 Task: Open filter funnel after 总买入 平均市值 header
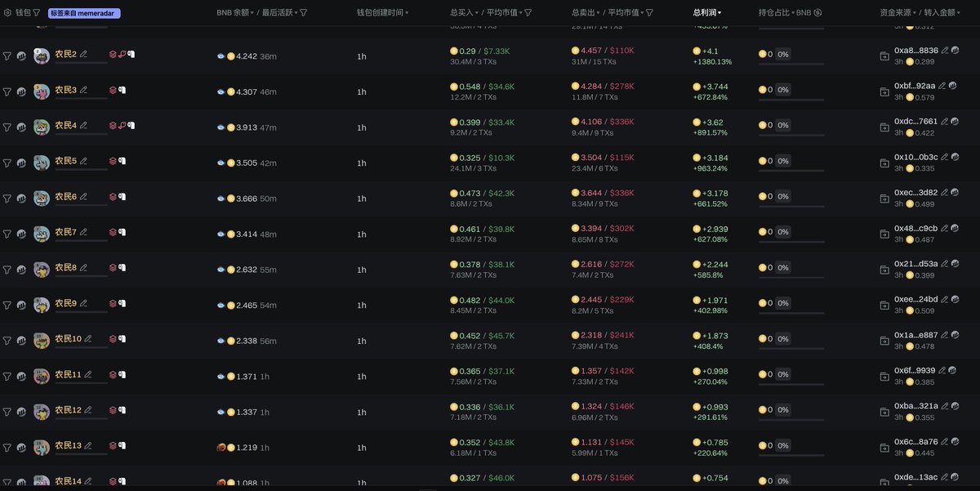point(528,13)
